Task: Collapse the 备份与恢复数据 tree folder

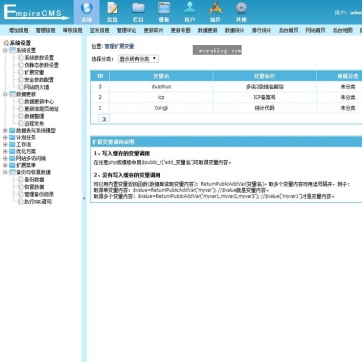Action: point(5,172)
